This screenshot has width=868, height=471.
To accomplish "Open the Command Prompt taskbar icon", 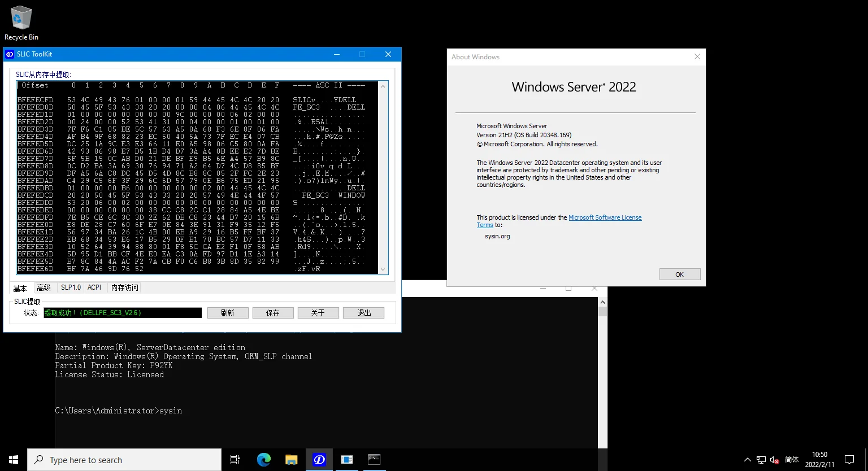I will [x=374, y=460].
